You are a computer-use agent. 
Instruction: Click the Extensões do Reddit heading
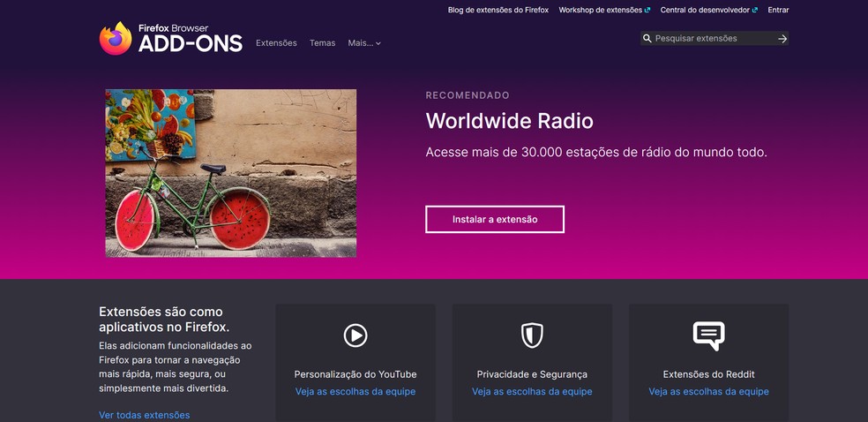point(708,374)
